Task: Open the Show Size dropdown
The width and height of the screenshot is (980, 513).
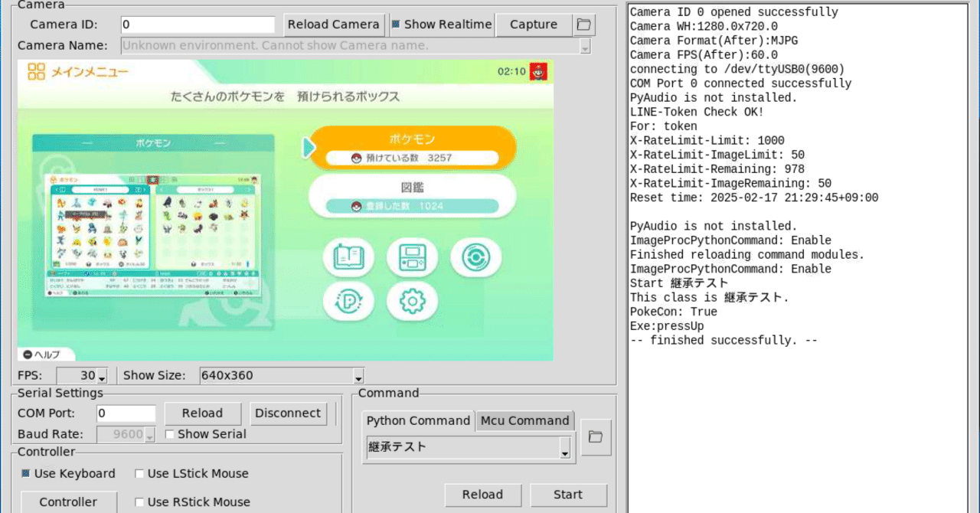Action: tap(358, 375)
